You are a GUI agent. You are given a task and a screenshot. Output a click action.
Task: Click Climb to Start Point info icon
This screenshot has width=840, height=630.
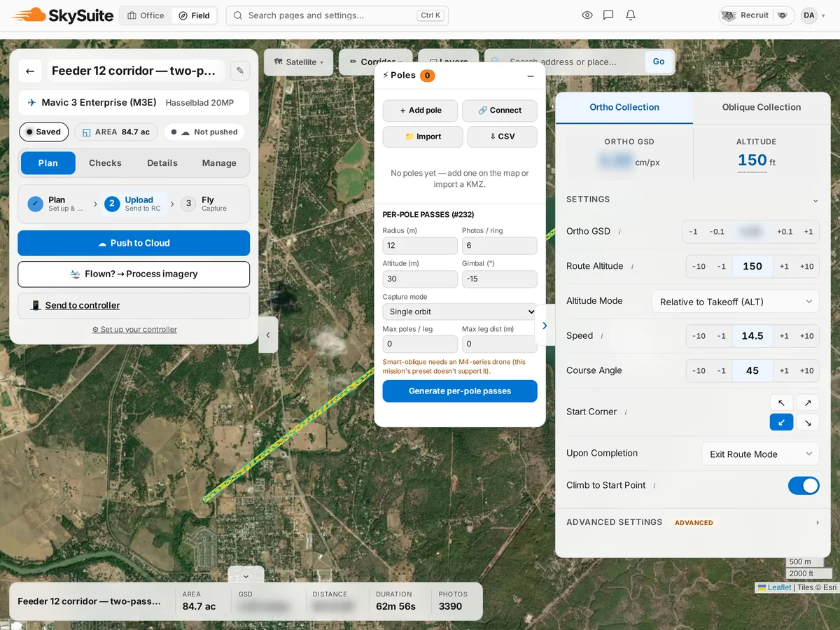pos(654,486)
